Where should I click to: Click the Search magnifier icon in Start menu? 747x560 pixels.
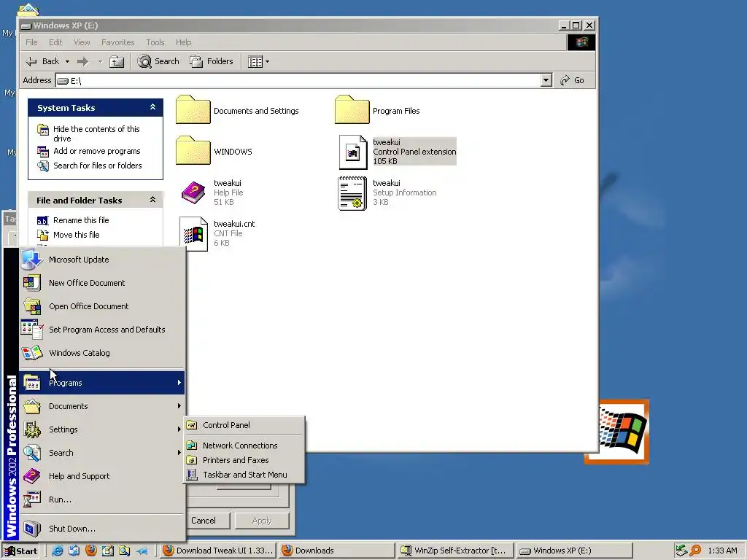point(32,453)
